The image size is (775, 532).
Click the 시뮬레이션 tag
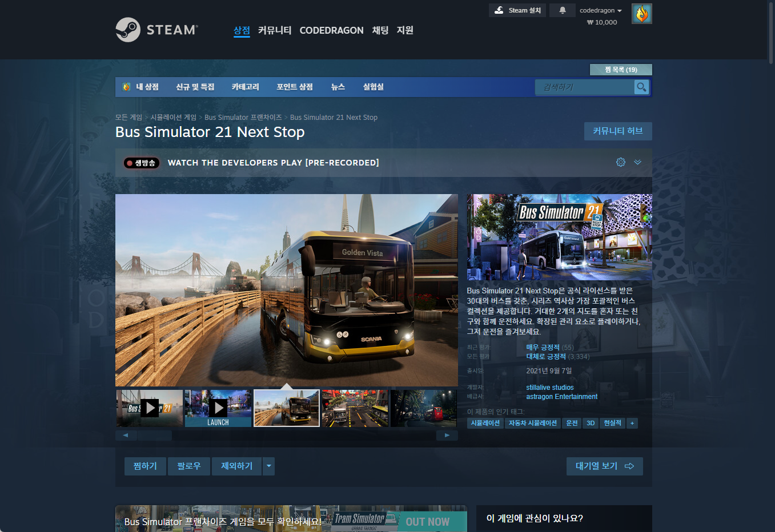(485, 423)
